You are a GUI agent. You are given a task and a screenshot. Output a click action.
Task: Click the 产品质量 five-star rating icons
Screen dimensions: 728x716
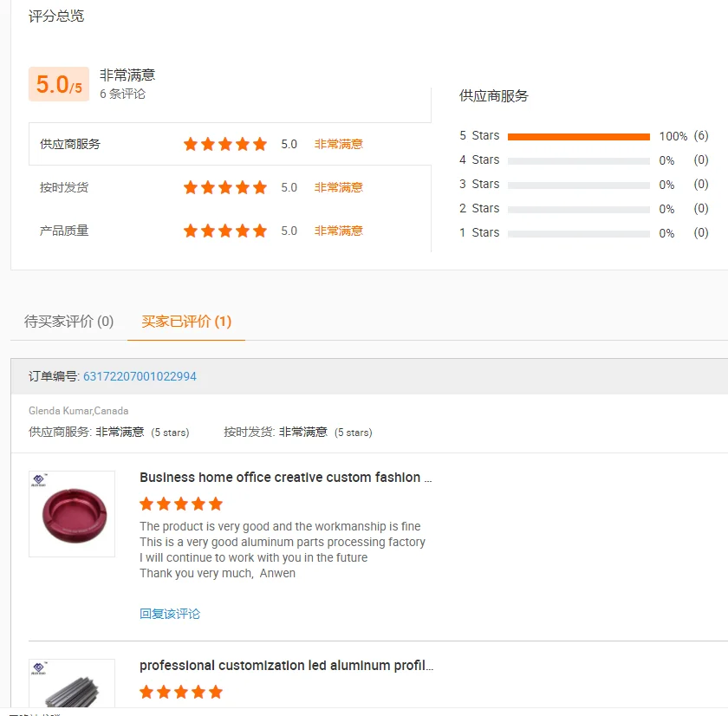[224, 231]
